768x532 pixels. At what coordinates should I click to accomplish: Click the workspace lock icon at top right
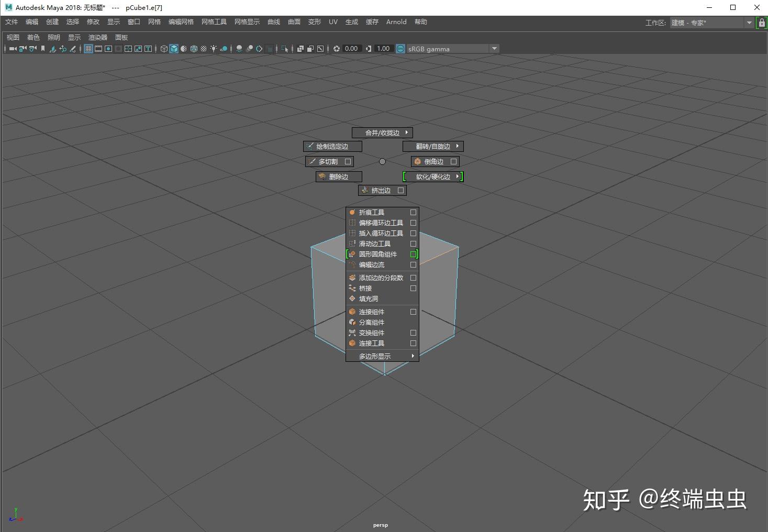(x=762, y=23)
